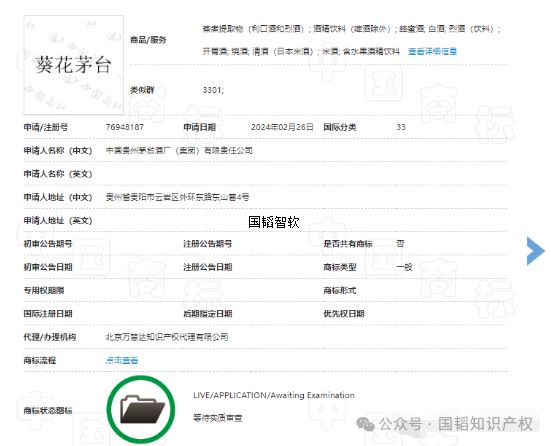Image resolution: width=551 pixels, height=446 pixels.
Task: Click the 等待实质审查 status text
Action: pos(218,418)
